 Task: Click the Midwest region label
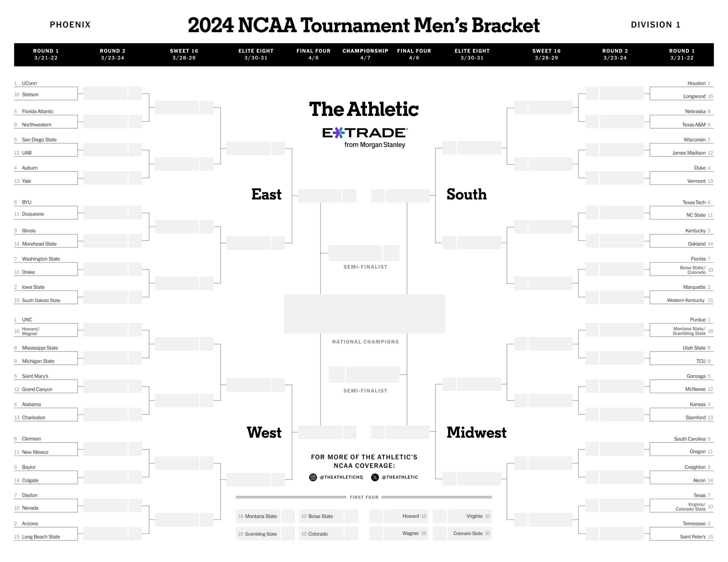[476, 432]
